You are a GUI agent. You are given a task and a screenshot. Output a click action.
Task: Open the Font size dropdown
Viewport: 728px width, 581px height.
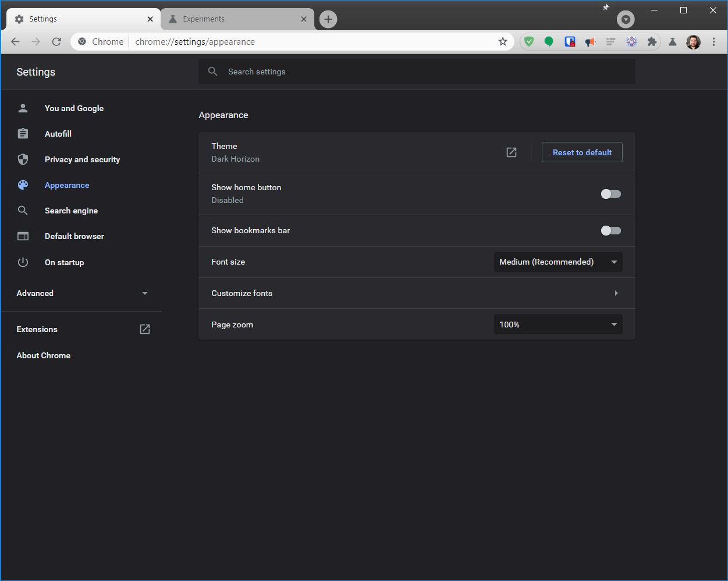coord(557,262)
